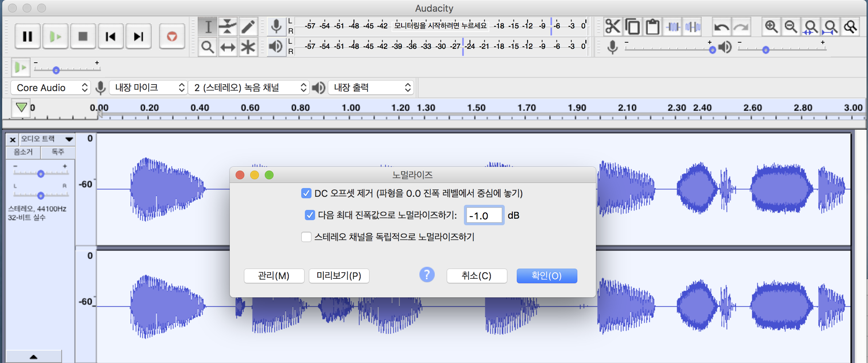Open the 내장 출력 output device dropdown
The image size is (868, 363).
click(371, 87)
